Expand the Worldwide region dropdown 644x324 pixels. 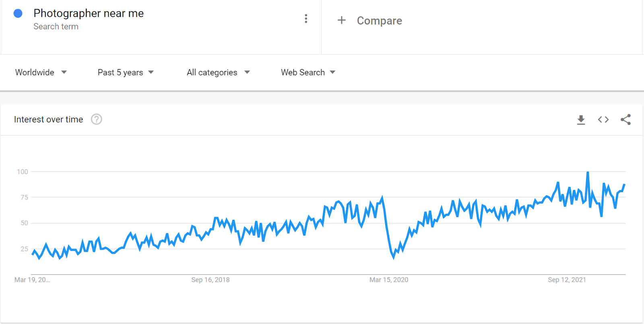click(x=41, y=72)
